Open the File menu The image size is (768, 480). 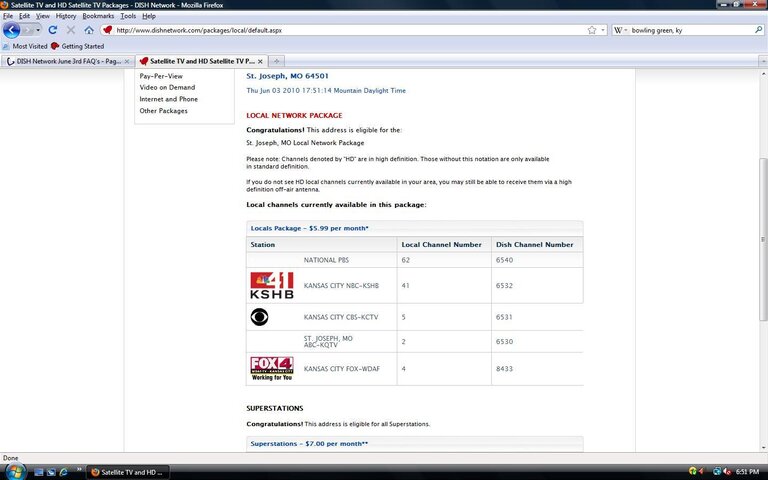tap(8, 16)
